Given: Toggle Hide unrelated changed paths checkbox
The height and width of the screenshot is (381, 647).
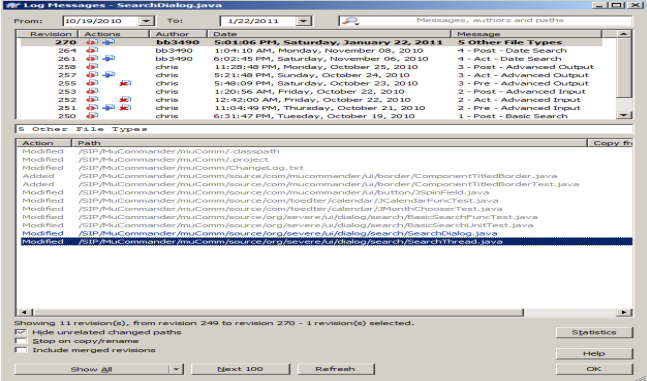Looking at the screenshot, I should pos(20,332).
